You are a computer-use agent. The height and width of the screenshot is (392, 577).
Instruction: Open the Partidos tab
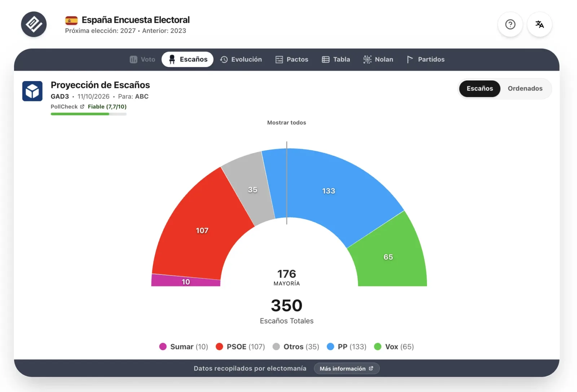[426, 60]
